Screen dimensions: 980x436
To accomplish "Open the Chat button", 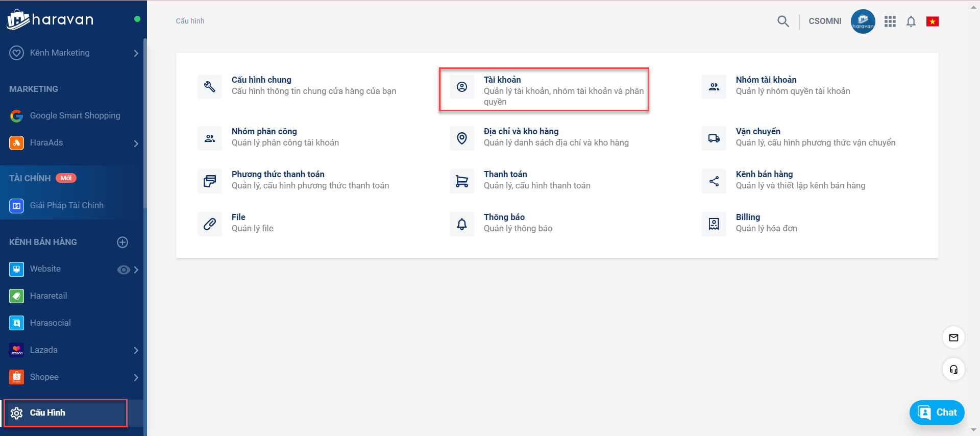I will click(937, 413).
